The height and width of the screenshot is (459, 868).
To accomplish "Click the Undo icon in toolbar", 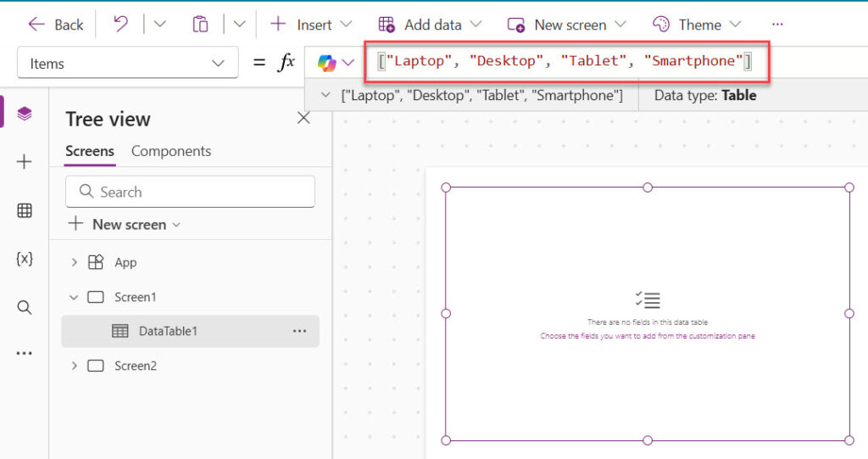I will [x=121, y=24].
